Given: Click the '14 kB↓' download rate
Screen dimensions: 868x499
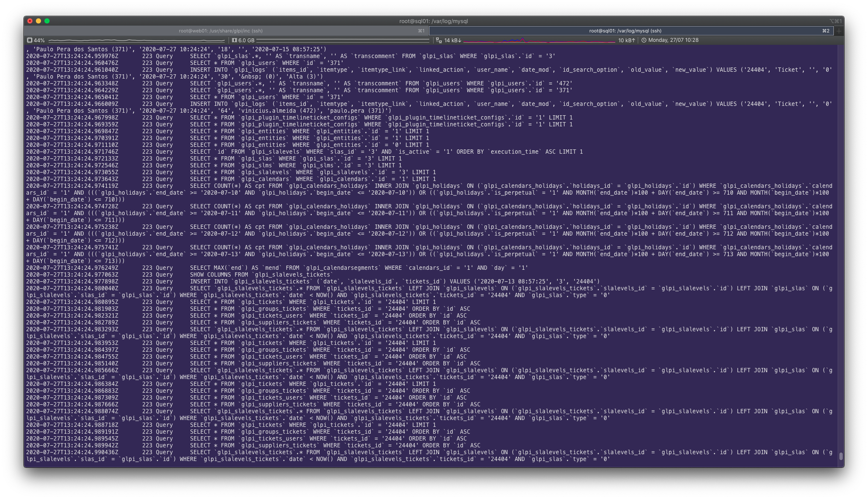Looking at the screenshot, I should point(452,40).
